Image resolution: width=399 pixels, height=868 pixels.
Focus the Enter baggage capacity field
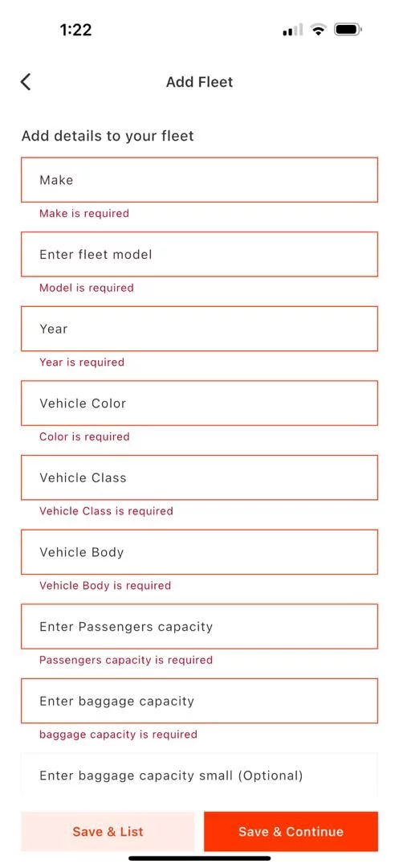199,701
